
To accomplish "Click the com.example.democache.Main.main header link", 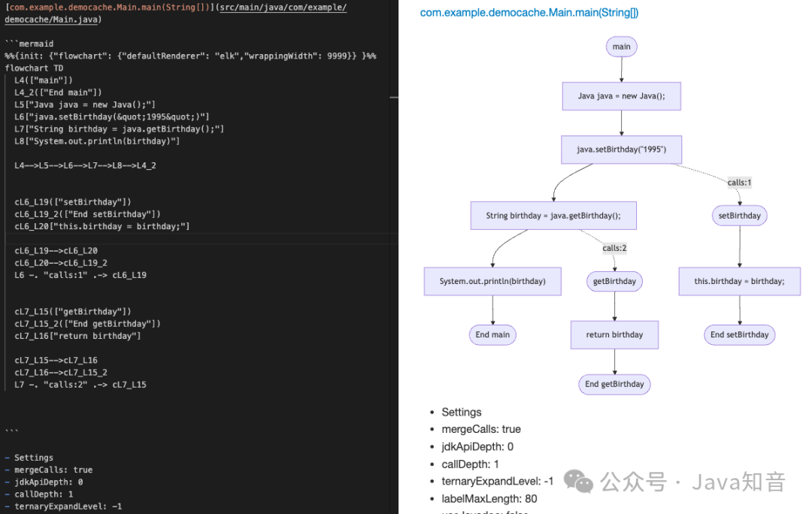I will tap(529, 13).
